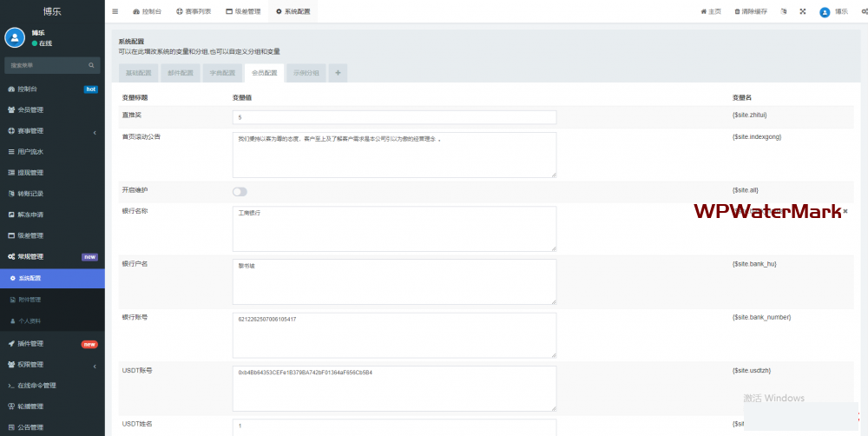This screenshot has width=868, height=436.
Task: Toggle the 开启维护 maintenance switch
Action: tap(240, 191)
